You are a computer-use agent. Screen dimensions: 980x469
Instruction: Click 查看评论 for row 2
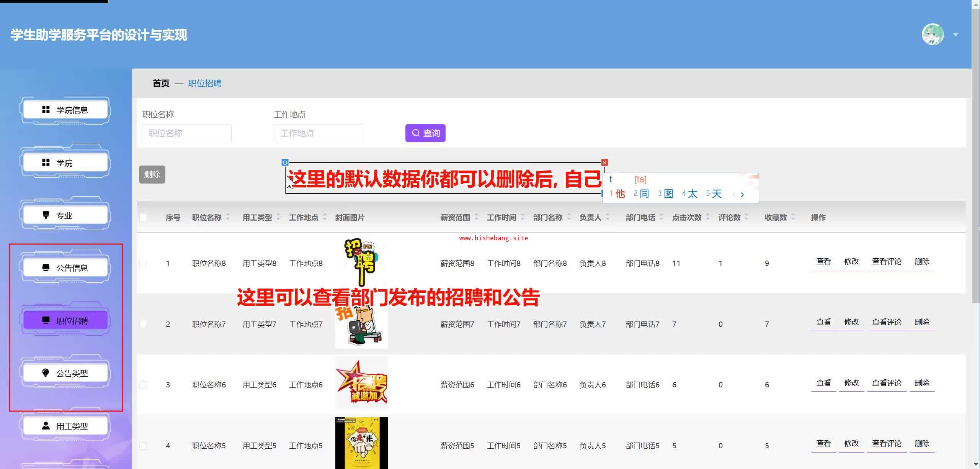[887, 322]
